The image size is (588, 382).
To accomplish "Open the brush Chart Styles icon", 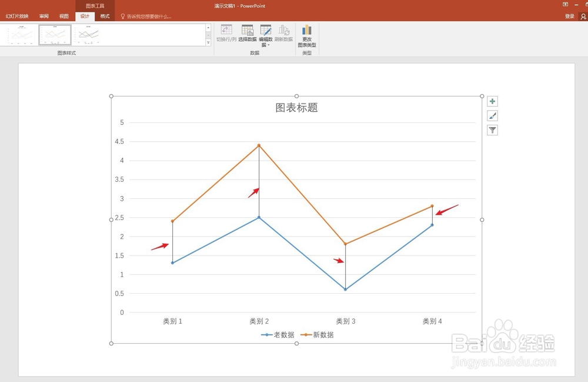I will point(492,115).
